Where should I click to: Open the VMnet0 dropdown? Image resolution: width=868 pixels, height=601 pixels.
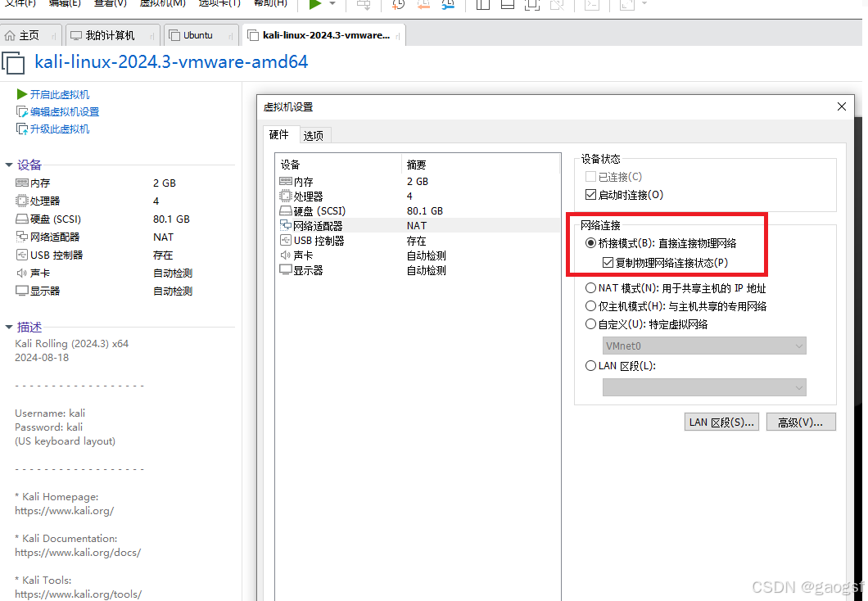pos(704,346)
